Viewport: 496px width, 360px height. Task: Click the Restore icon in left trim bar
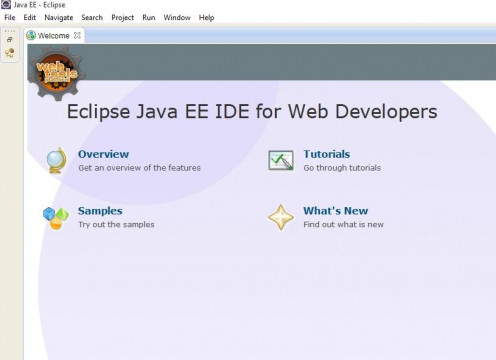[x=10, y=40]
